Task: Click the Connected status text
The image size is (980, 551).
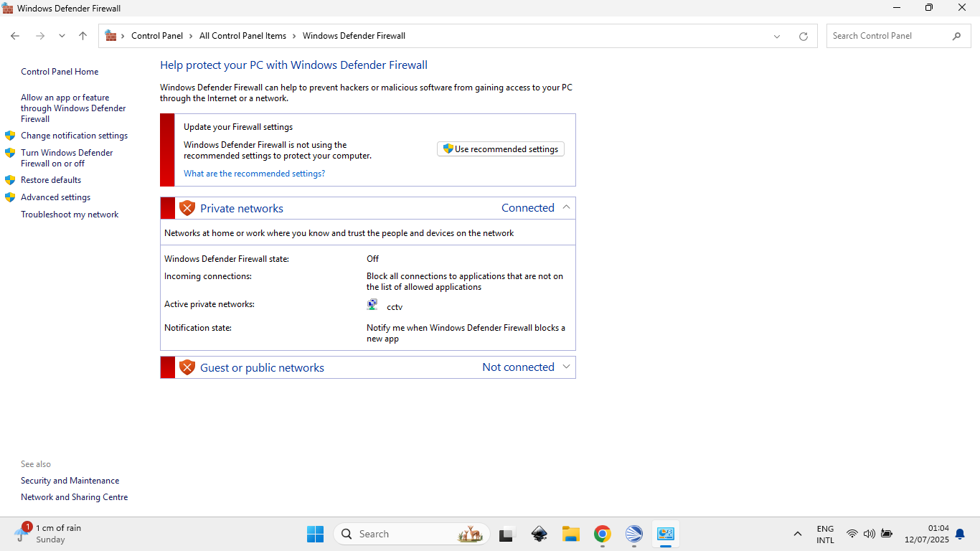Action: 528,208
